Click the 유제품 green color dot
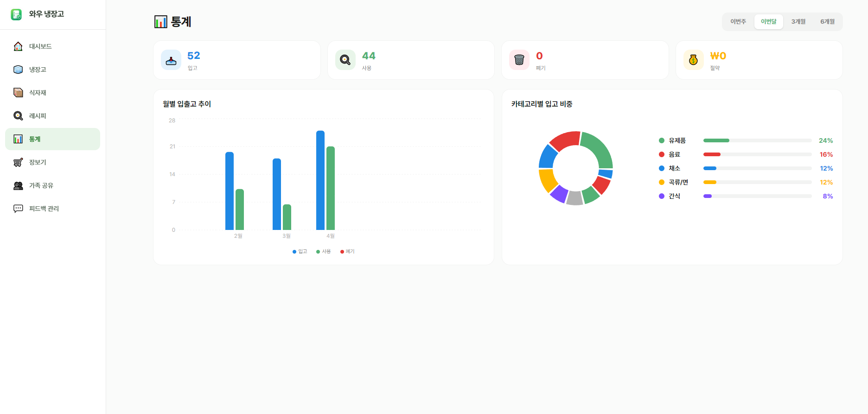Image resolution: width=868 pixels, height=414 pixels. click(x=662, y=140)
